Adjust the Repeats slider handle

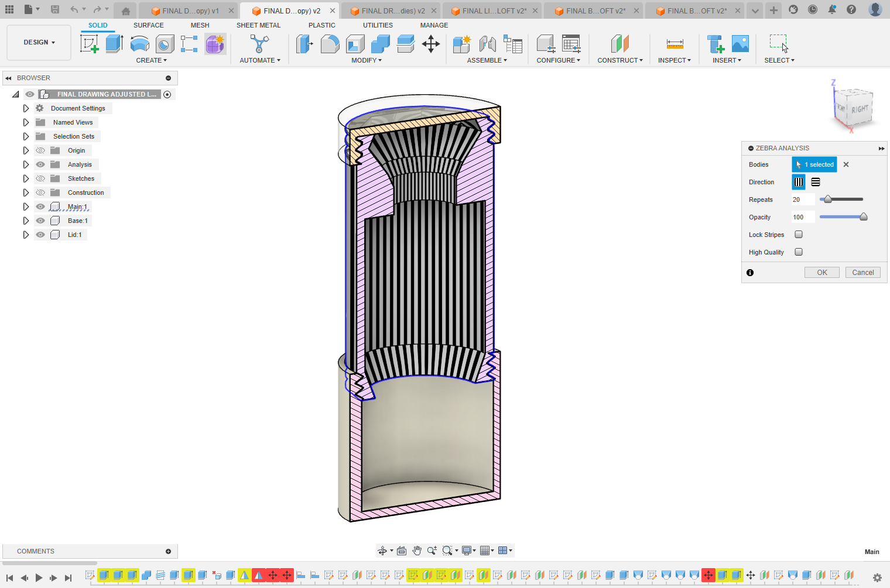point(827,200)
